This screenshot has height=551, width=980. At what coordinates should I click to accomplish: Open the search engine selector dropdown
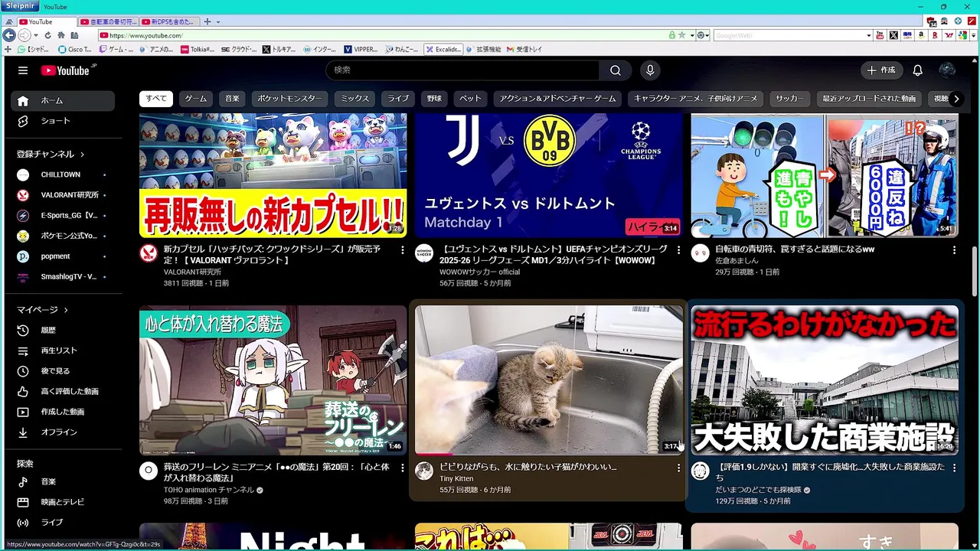click(x=704, y=35)
